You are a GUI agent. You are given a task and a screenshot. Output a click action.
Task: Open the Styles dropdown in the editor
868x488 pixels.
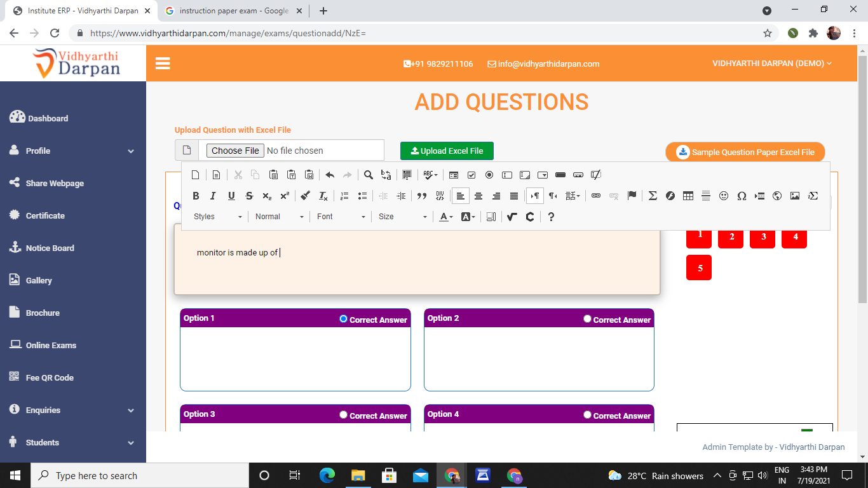point(217,217)
